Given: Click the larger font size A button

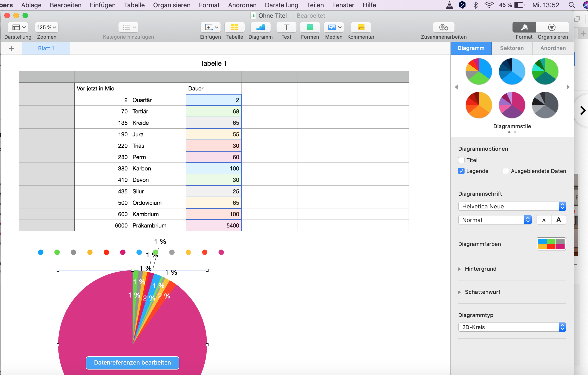Looking at the screenshot, I should click(x=558, y=220).
